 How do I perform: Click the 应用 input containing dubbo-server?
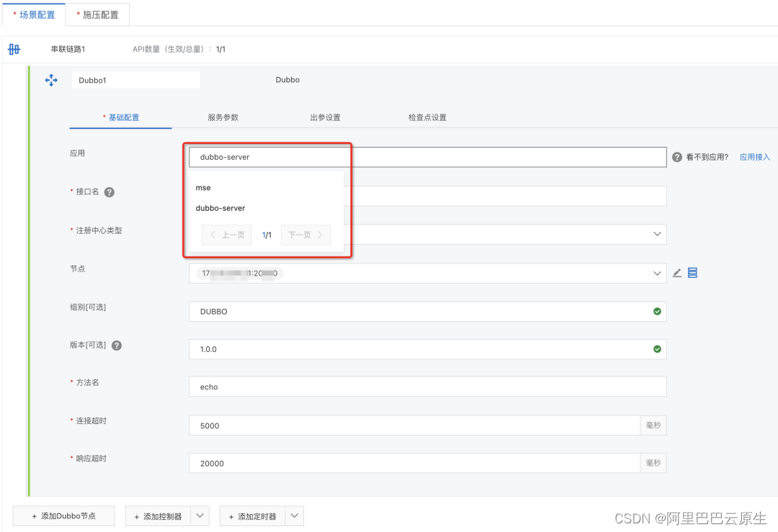click(428, 157)
